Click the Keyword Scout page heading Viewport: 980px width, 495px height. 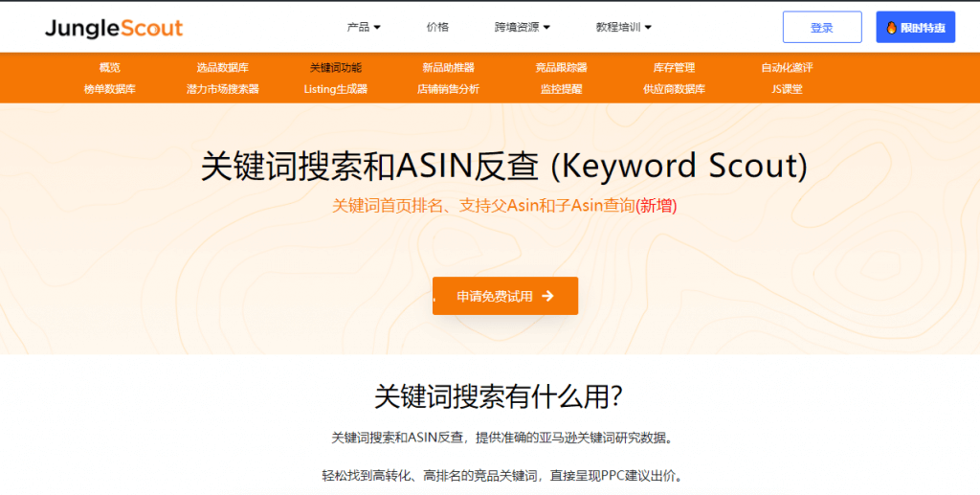[504, 167]
